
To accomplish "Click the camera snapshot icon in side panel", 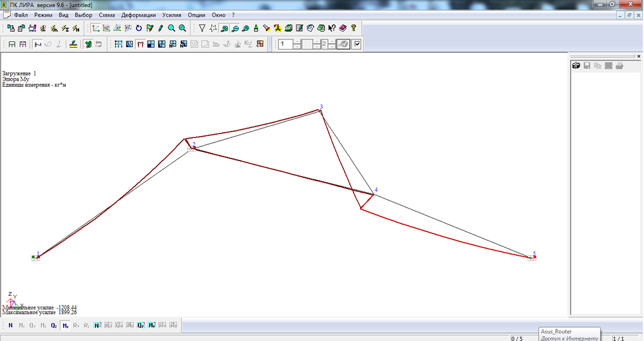I will point(576,66).
